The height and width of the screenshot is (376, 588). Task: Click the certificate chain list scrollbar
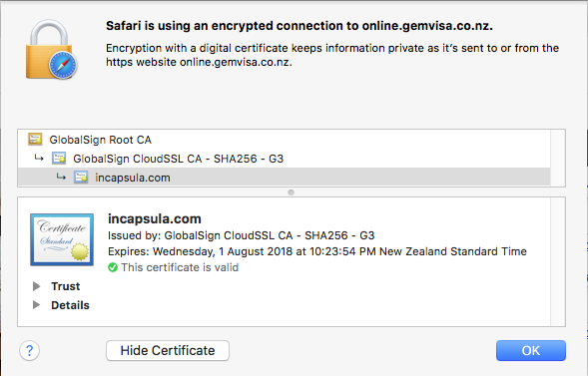(x=558, y=158)
